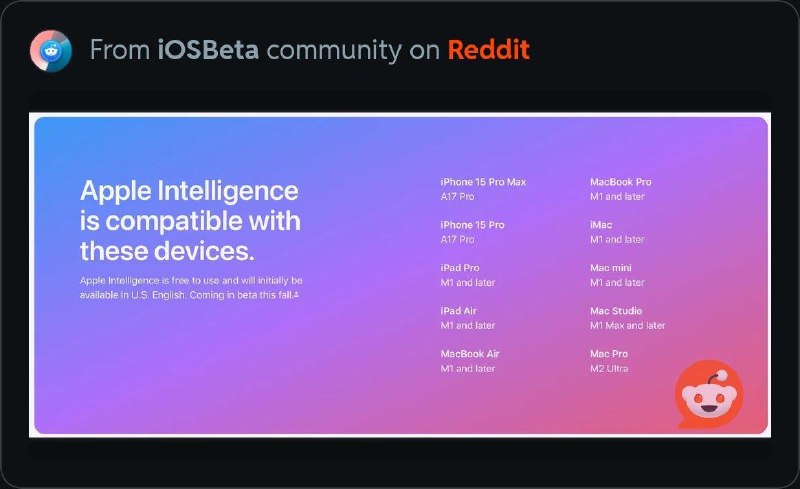This screenshot has width=800, height=489.
Task: Click the 'free to use' description paragraph
Action: click(x=190, y=288)
